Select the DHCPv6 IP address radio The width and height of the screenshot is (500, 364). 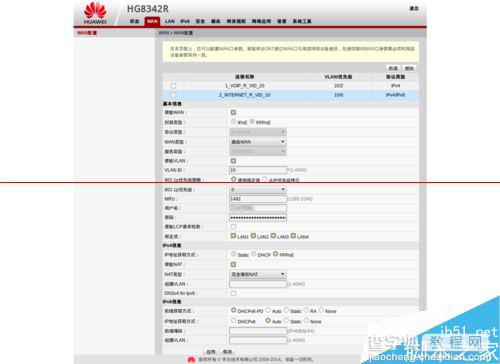(234, 321)
